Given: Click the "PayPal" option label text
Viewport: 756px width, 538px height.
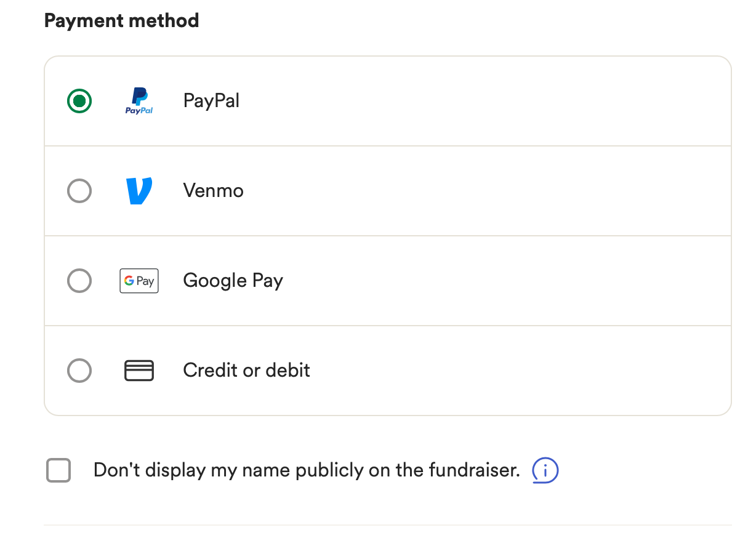Looking at the screenshot, I should [x=211, y=101].
